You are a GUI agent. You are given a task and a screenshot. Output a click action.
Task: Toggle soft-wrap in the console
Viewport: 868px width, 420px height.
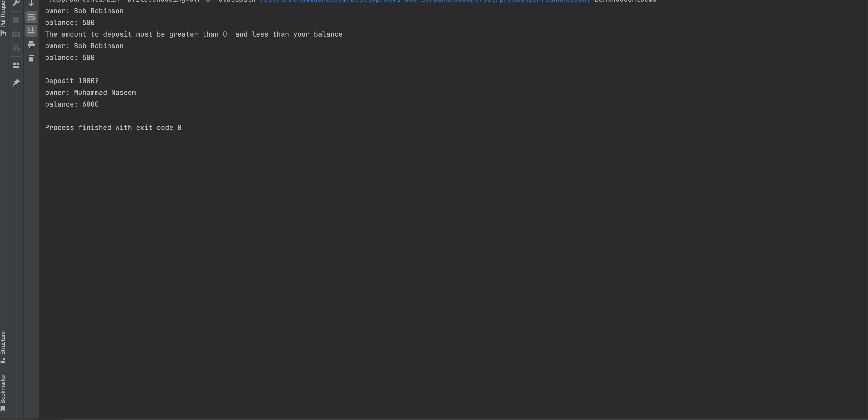pyautogui.click(x=31, y=17)
